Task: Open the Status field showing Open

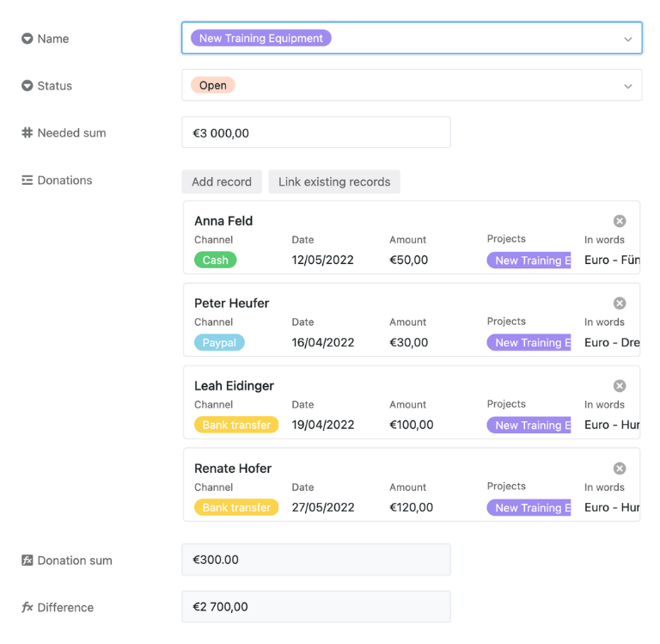Action: pyautogui.click(x=412, y=85)
